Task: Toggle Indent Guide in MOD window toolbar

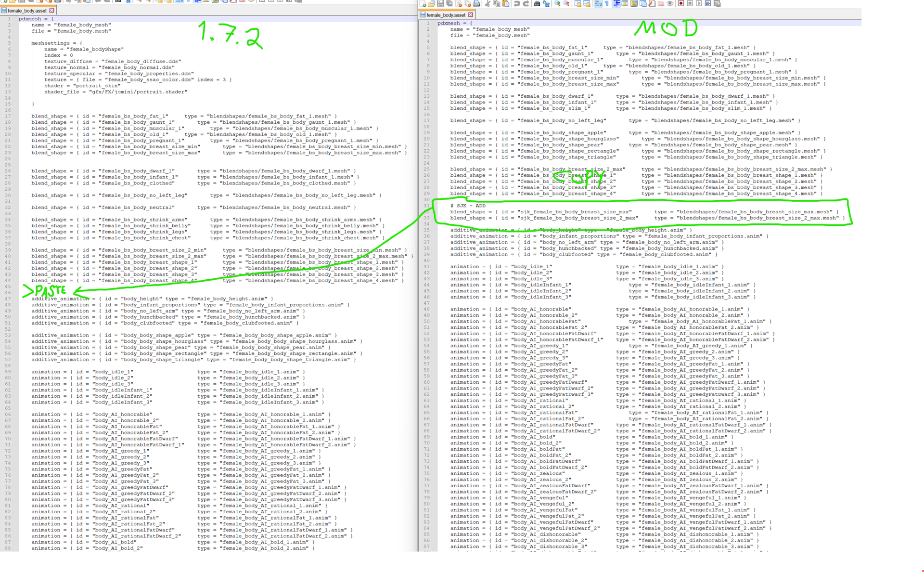Action: tap(617, 3)
